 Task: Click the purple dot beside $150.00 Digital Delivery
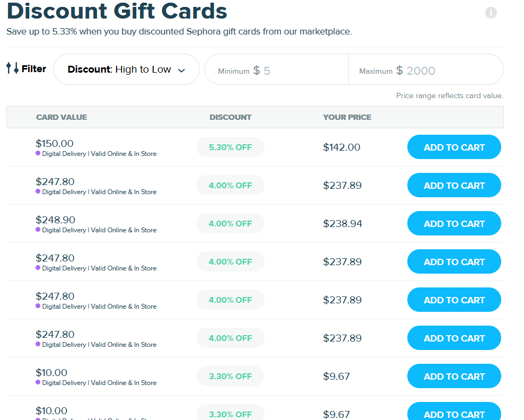pyautogui.click(x=38, y=153)
